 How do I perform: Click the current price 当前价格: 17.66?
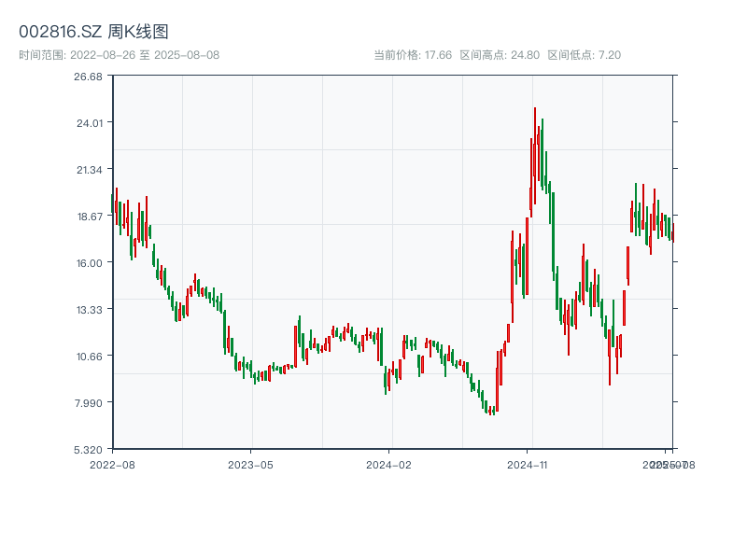pos(413,55)
